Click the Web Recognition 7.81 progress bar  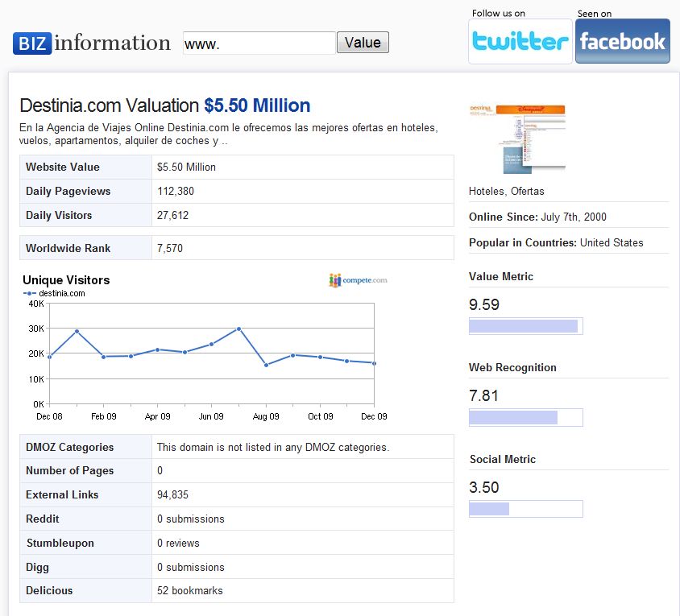525,417
